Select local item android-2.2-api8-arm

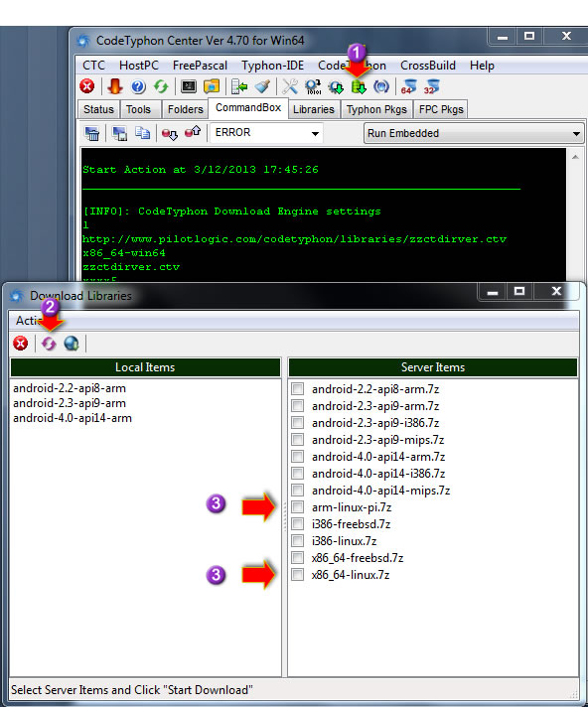[x=70, y=388]
